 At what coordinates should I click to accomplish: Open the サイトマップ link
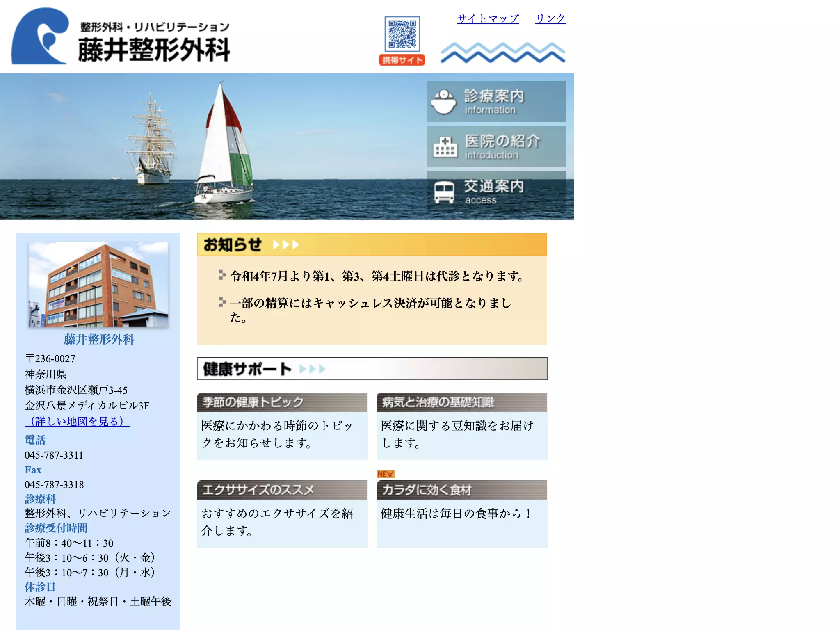pyautogui.click(x=488, y=18)
